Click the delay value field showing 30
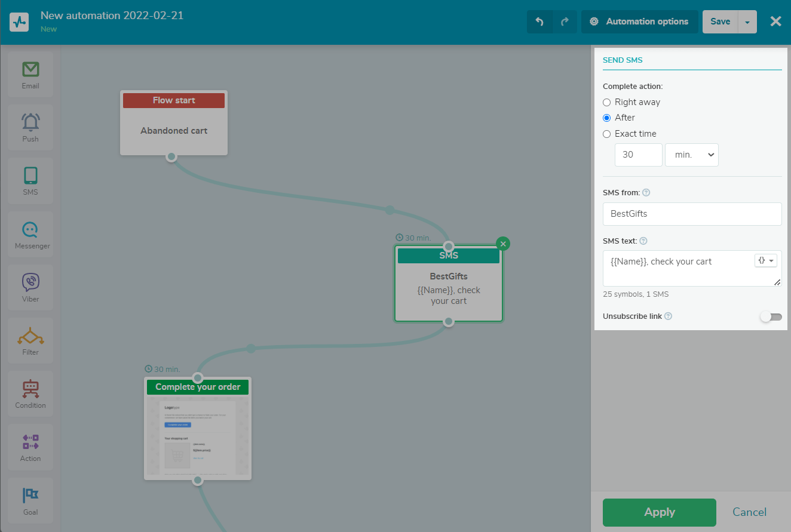791x532 pixels. (639, 155)
